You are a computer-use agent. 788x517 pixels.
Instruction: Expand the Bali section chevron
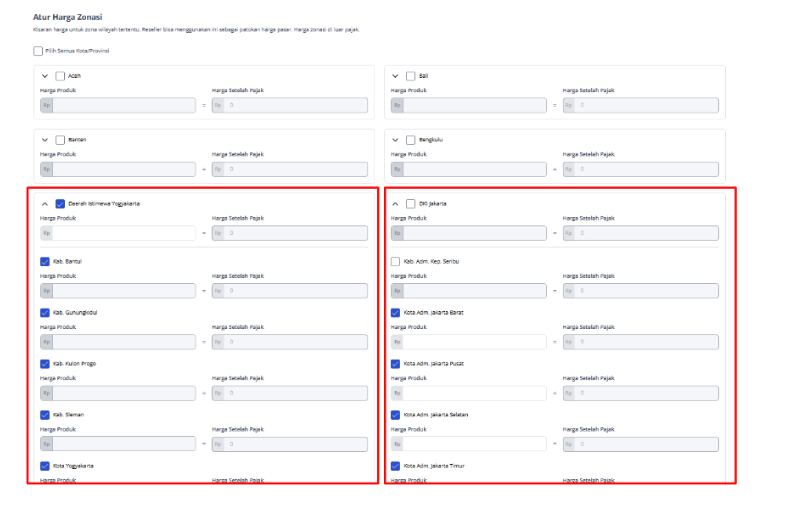tap(396, 76)
